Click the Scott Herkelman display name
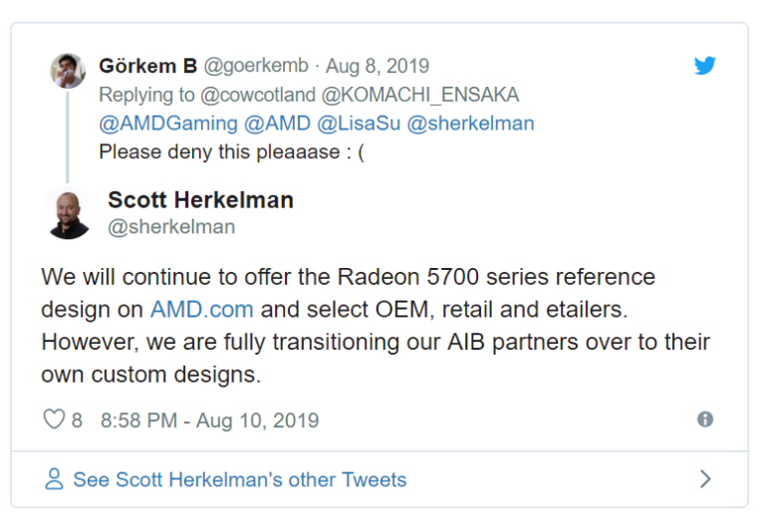 [200, 199]
